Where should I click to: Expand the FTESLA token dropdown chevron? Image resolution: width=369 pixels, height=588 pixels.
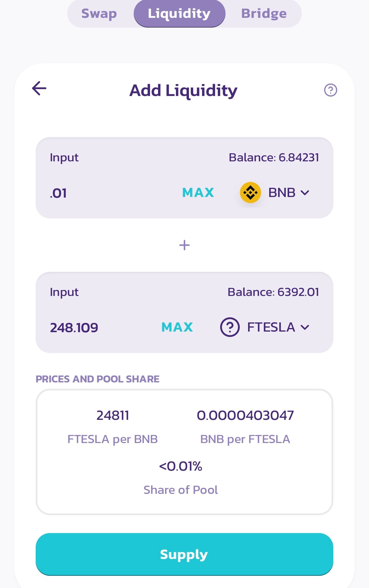point(305,327)
